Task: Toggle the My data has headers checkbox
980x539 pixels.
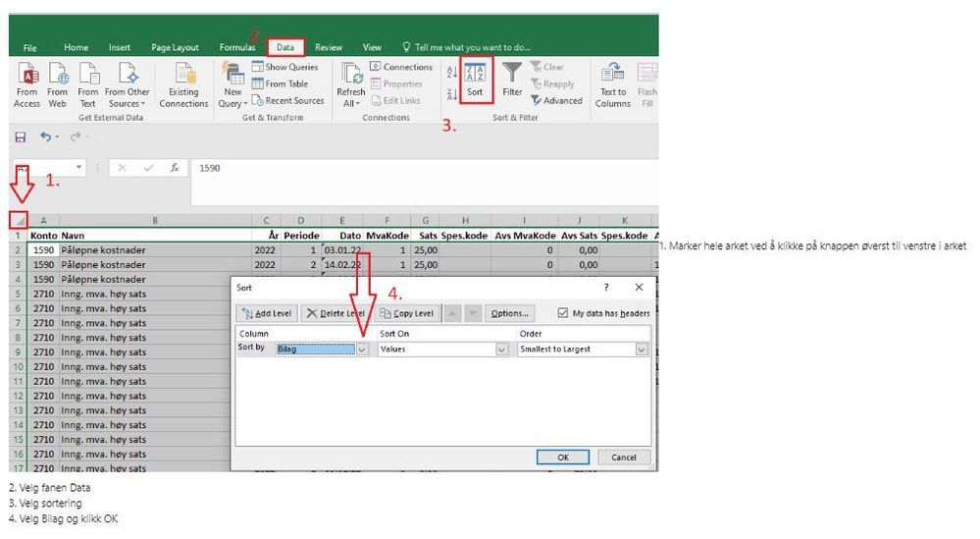Action: 562,312
